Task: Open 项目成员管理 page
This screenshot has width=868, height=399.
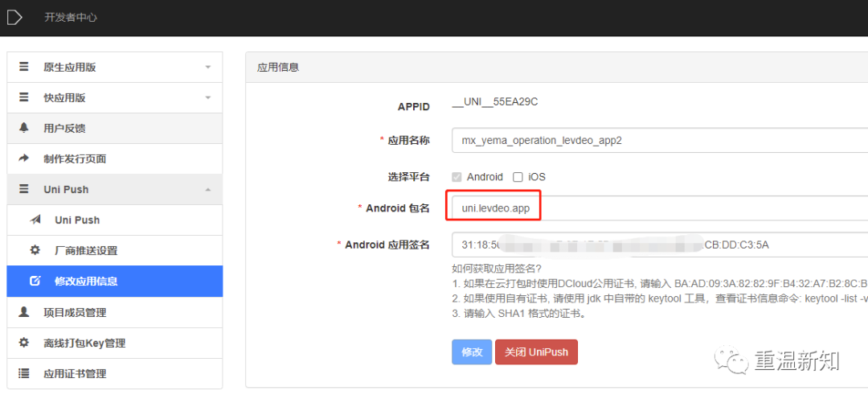Action: tap(115, 312)
